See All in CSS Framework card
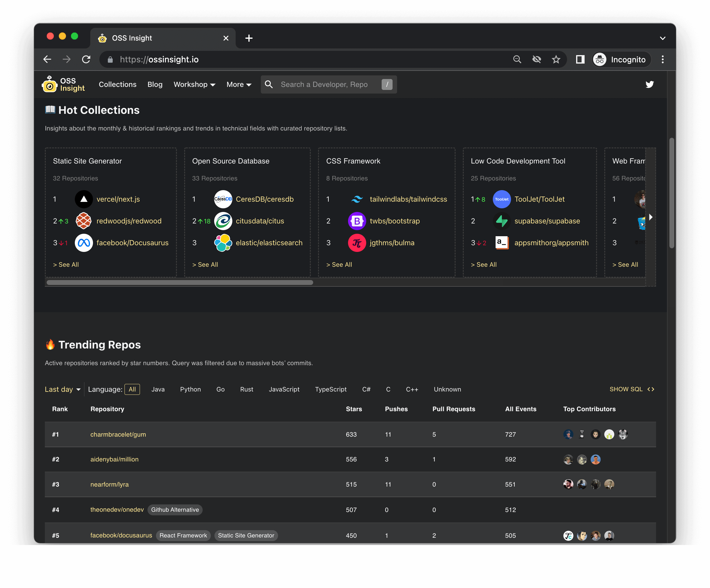Screen dimensions: 710x588 click(x=339, y=265)
